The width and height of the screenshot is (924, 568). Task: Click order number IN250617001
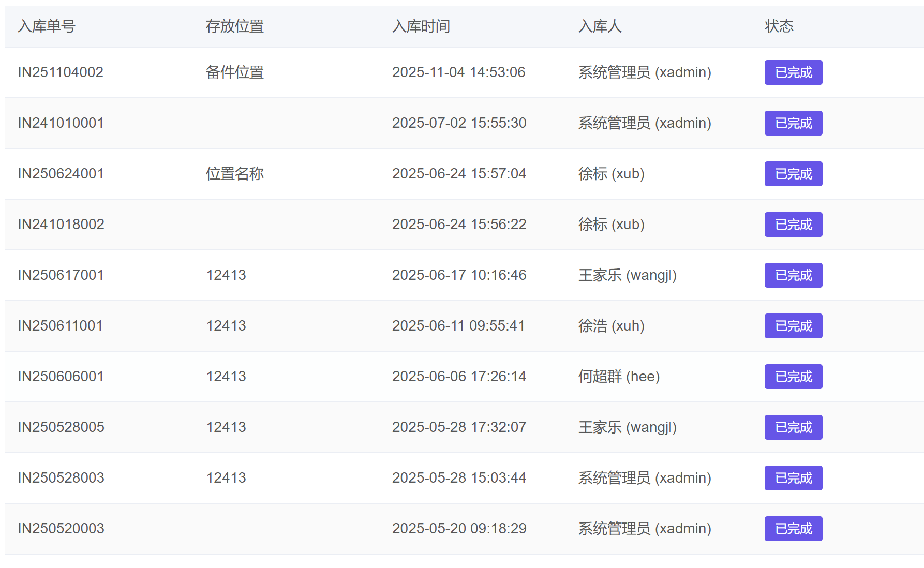click(x=61, y=275)
